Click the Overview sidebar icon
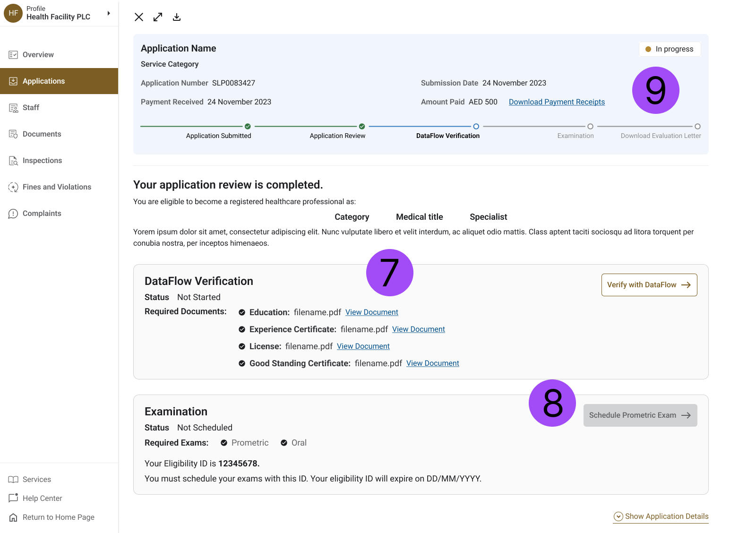The height and width of the screenshot is (533, 756). (13, 55)
